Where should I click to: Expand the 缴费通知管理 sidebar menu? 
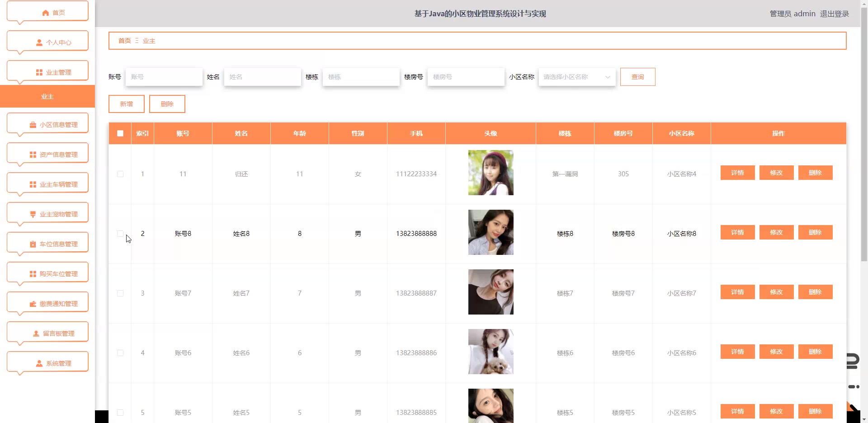47,304
